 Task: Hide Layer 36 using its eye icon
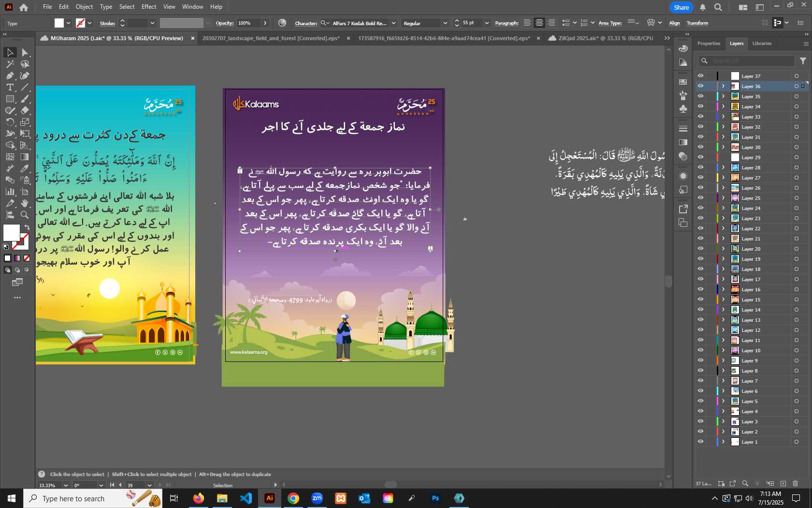click(x=700, y=86)
